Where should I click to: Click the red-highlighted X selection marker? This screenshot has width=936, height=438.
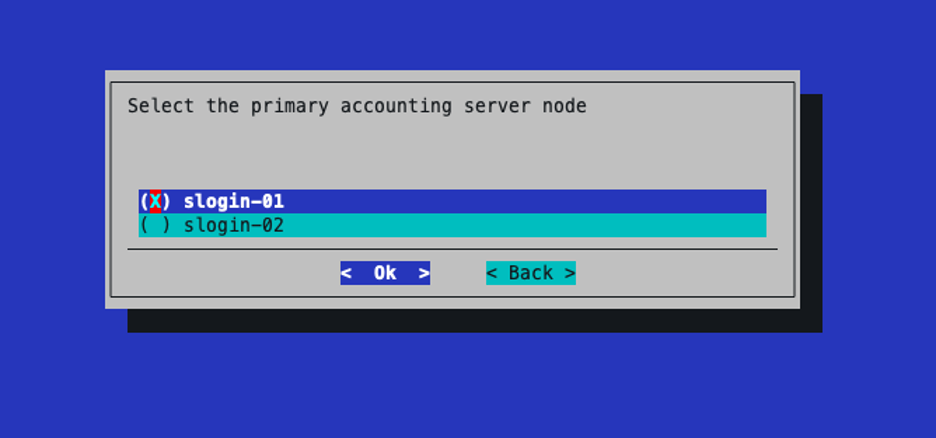tap(155, 202)
